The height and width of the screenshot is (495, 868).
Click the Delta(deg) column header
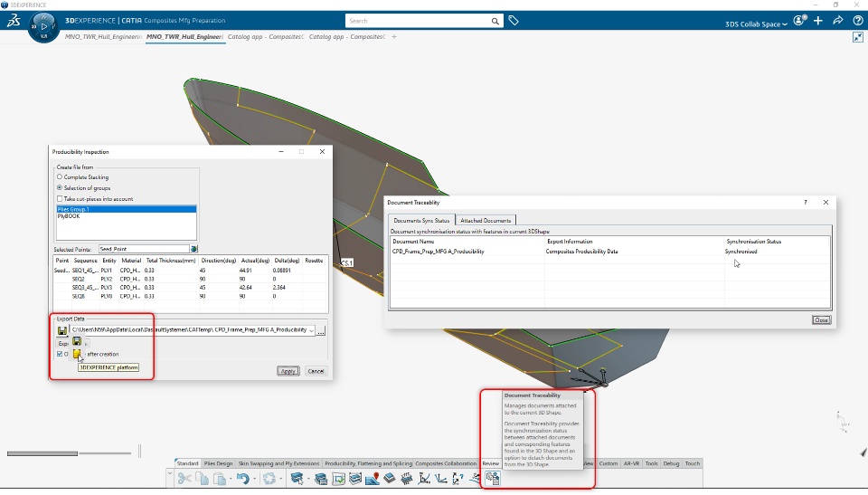click(x=286, y=261)
